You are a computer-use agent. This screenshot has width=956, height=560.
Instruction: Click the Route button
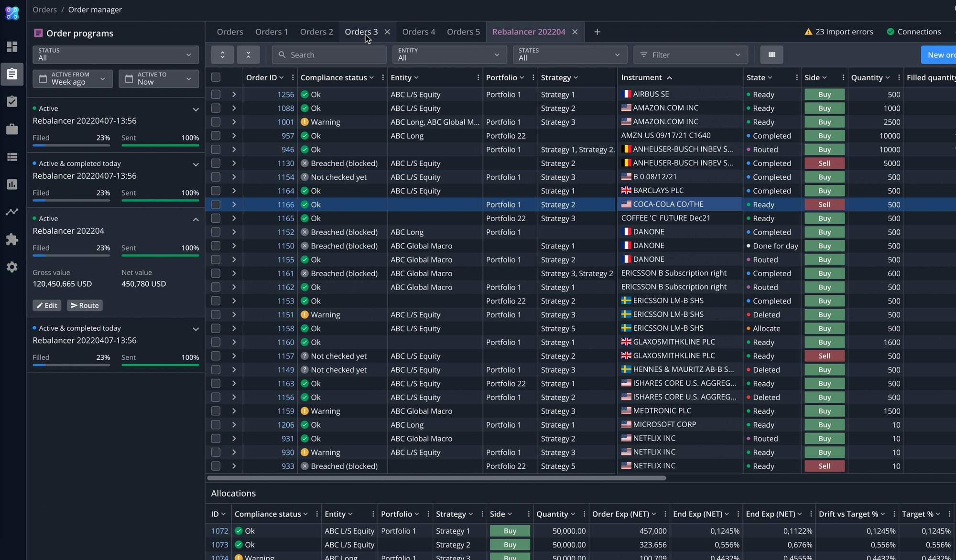(85, 305)
